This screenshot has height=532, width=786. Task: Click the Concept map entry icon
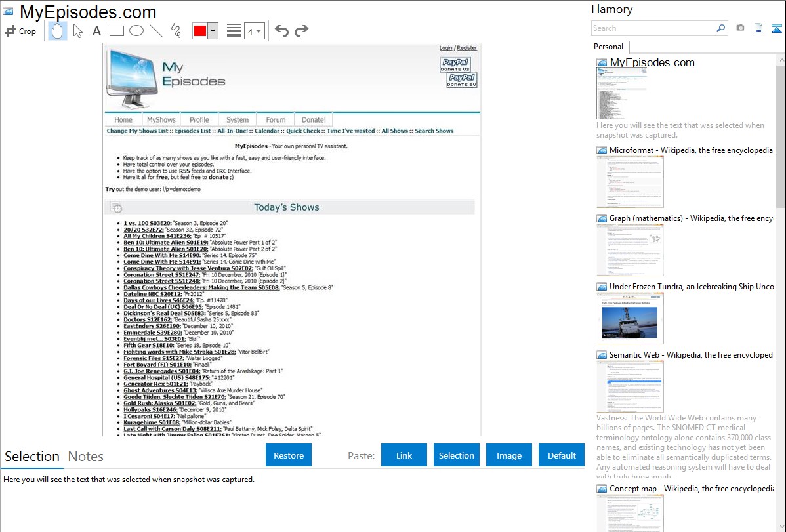(x=602, y=488)
